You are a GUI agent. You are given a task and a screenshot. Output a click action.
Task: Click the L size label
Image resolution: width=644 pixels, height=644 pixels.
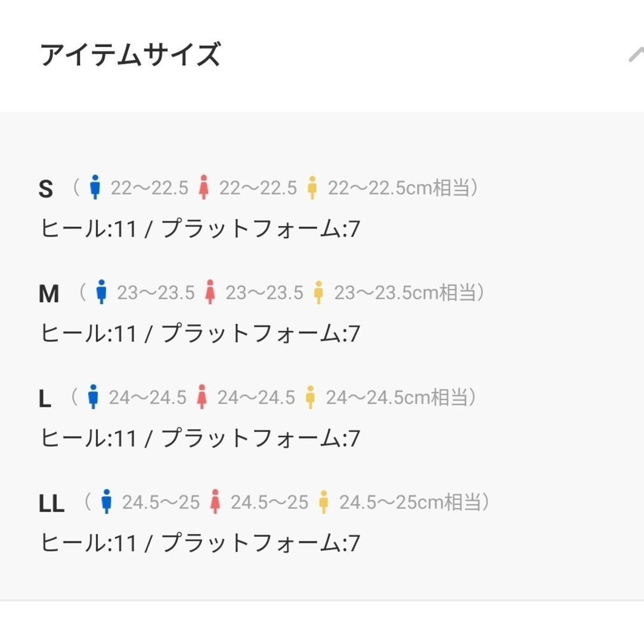tap(45, 398)
